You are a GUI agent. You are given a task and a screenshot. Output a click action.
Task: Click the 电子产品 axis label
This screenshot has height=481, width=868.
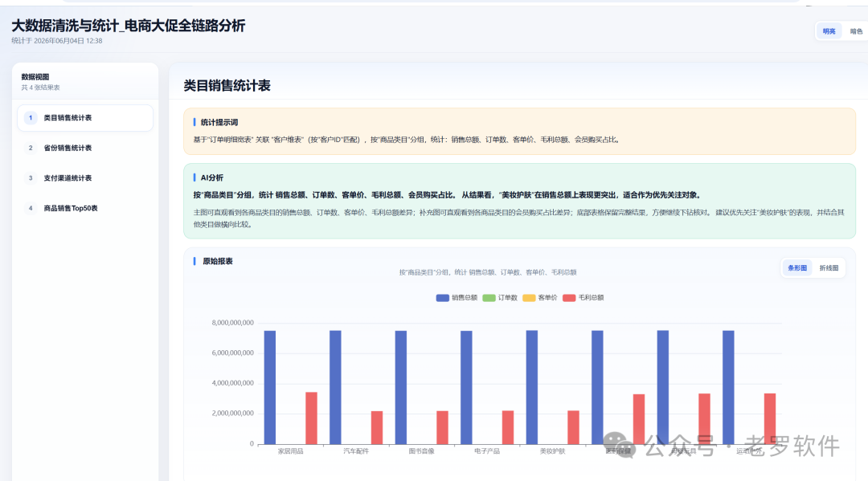(487, 451)
